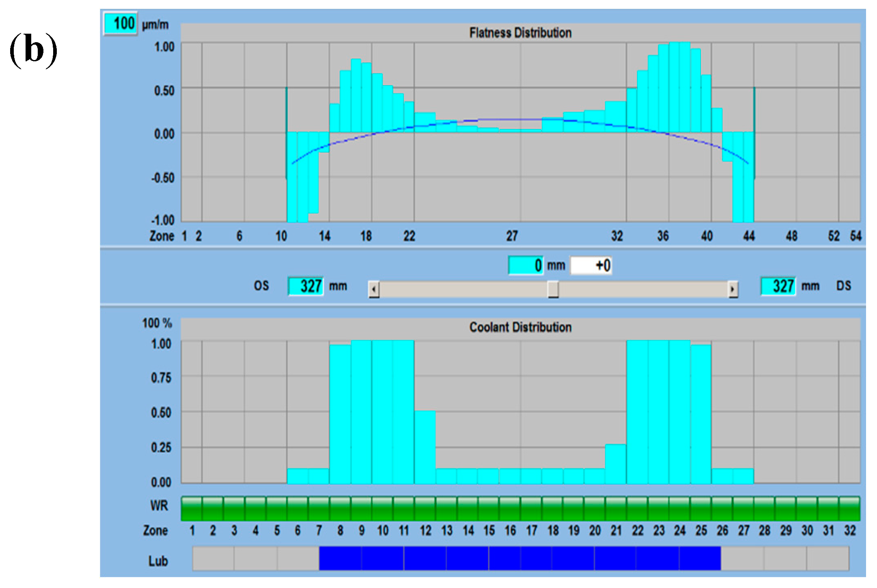This screenshot has width=877, height=588.
Task: Click the Flatness Distribution title bar
Action: tap(520, 32)
